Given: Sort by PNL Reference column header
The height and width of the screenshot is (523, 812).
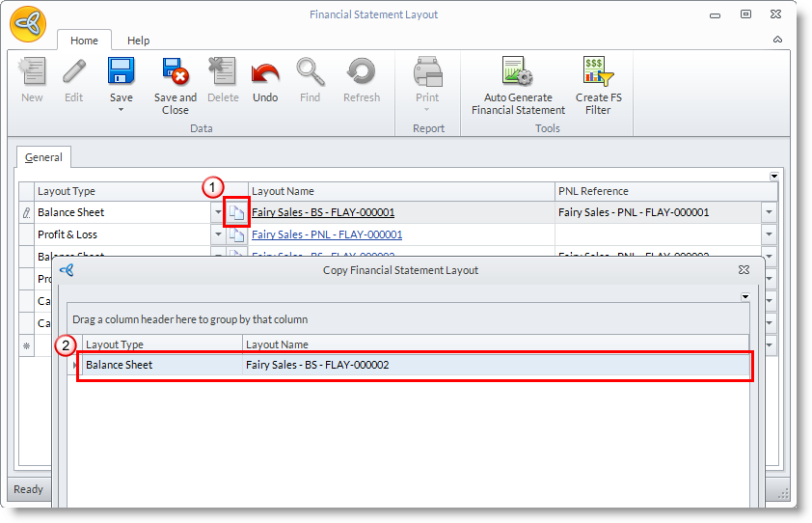Looking at the screenshot, I should [666, 191].
